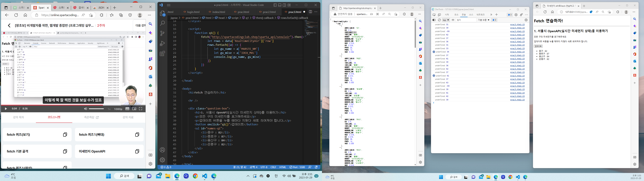Open video quality 1080p selector
Image resolution: width=644 pixels, height=181 pixels.
118,109
